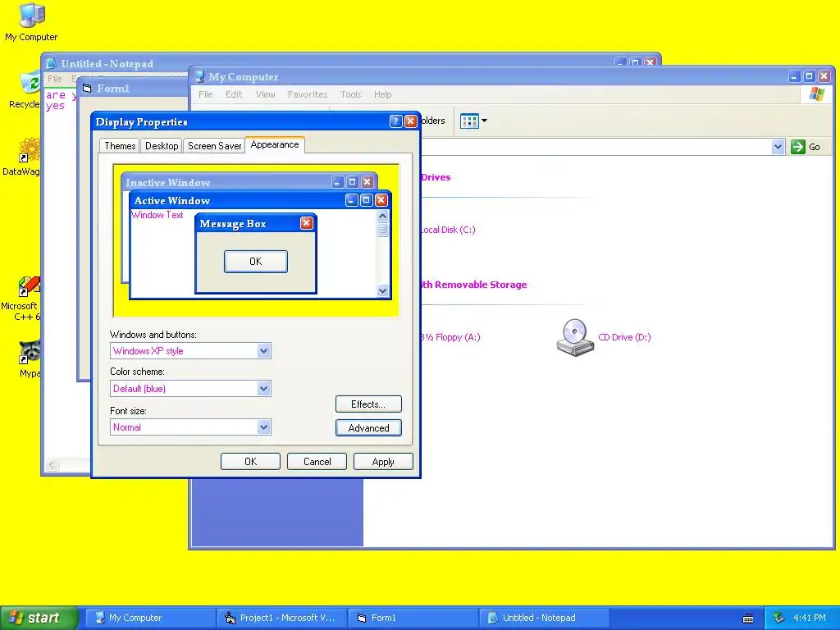Click the Windows flag logo in My Computer

point(817,94)
